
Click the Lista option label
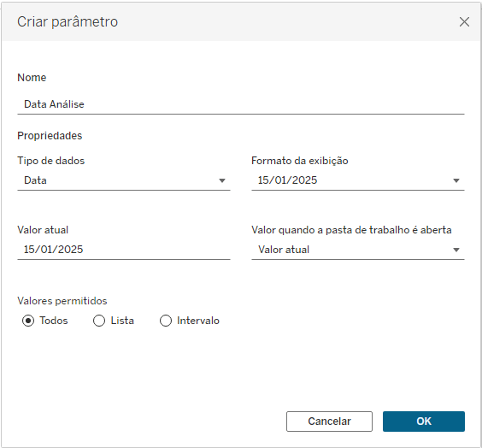[x=122, y=321]
